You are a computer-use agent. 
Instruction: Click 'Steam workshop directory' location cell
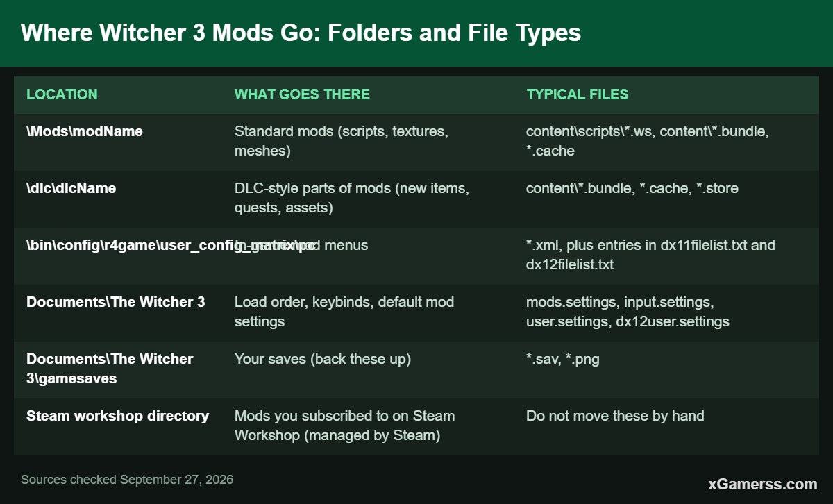point(117,416)
